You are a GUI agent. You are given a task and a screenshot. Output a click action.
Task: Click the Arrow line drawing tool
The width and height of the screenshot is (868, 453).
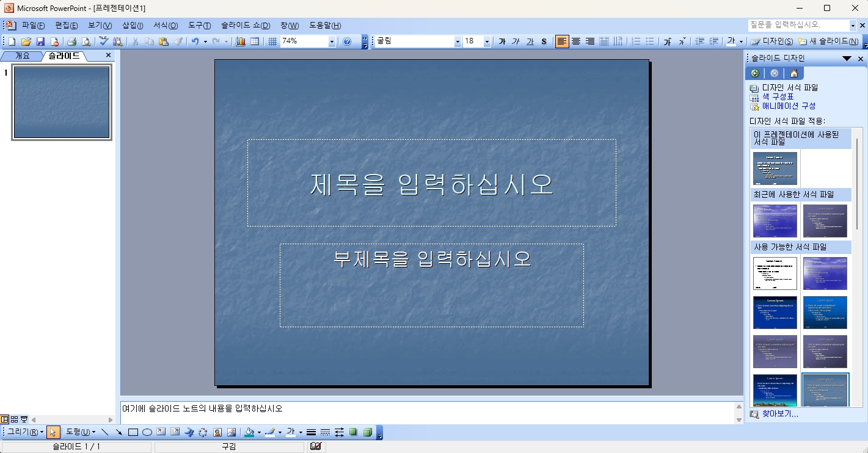pos(119,432)
